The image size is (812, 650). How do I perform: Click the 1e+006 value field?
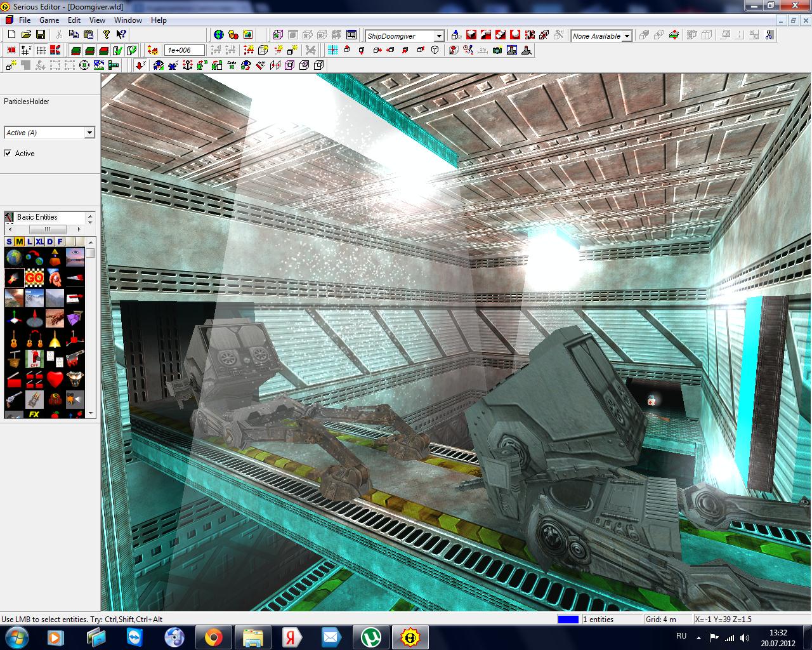tap(185, 50)
